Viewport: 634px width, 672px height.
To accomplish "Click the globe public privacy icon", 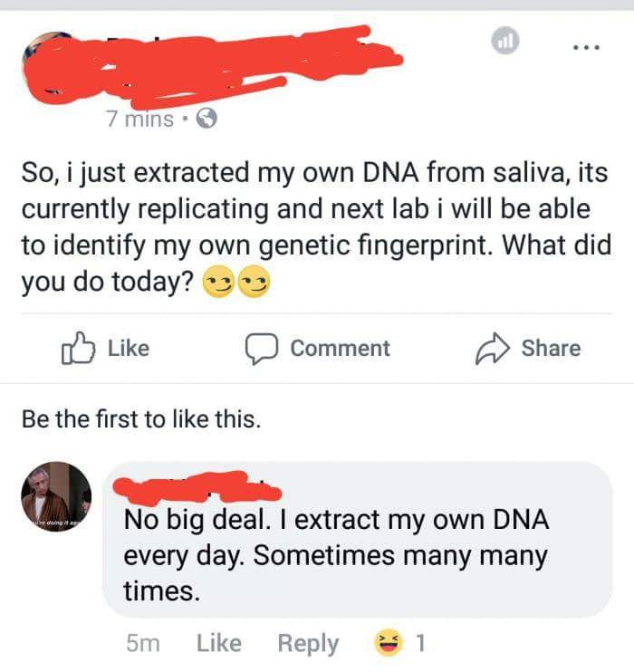I will pyautogui.click(x=206, y=119).
